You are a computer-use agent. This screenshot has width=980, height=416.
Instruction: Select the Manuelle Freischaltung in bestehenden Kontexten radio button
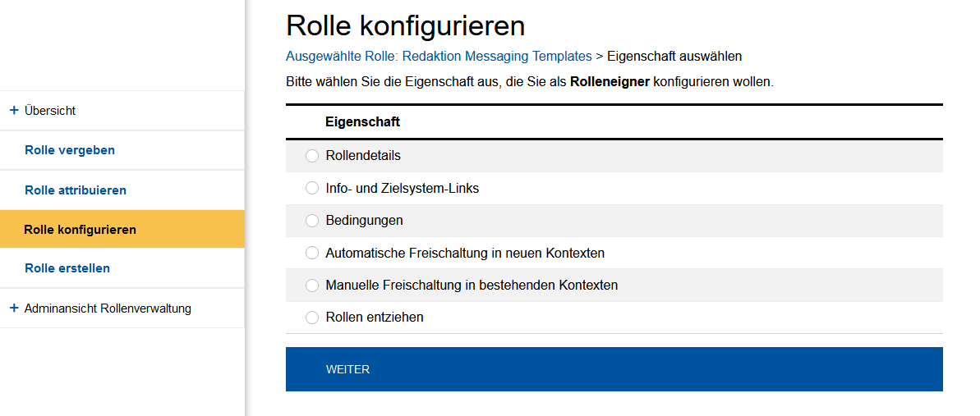[312, 286]
